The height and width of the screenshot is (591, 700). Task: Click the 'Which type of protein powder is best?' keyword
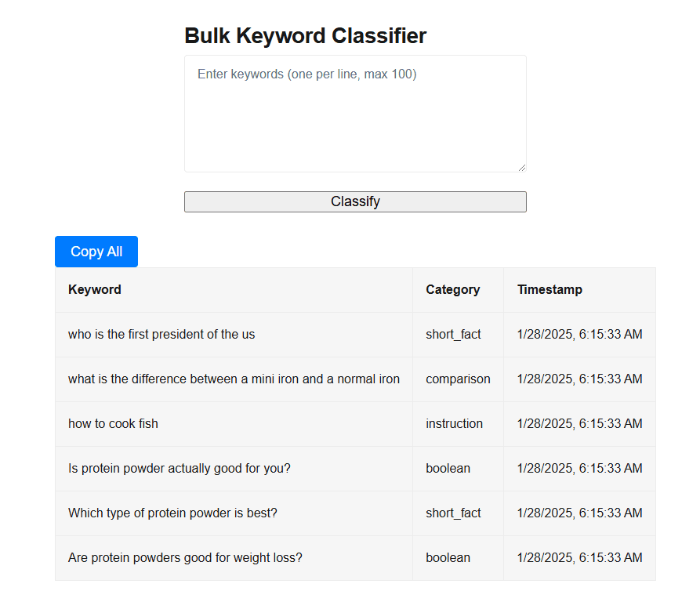[172, 513]
